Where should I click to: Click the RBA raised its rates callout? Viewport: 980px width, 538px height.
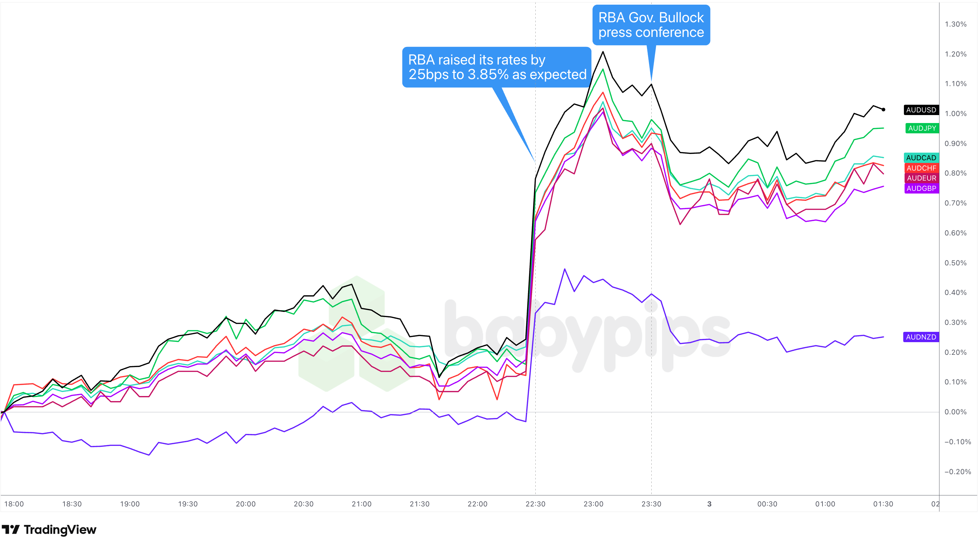pos(496,67)
